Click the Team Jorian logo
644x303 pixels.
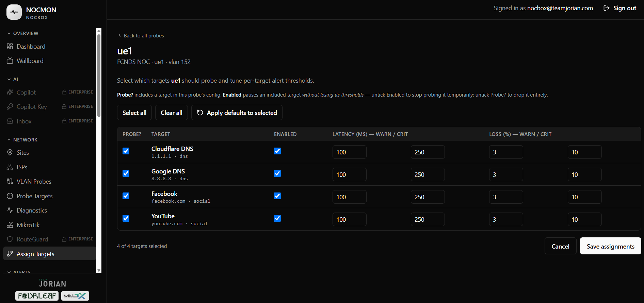(52, 283)
